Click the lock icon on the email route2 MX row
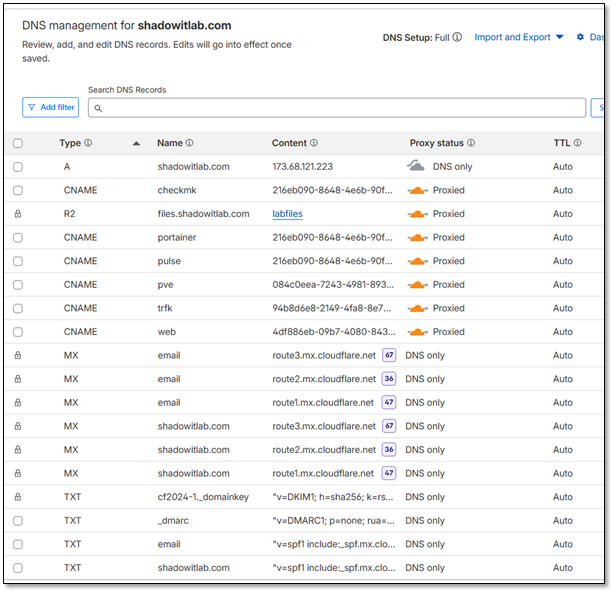 18,379
